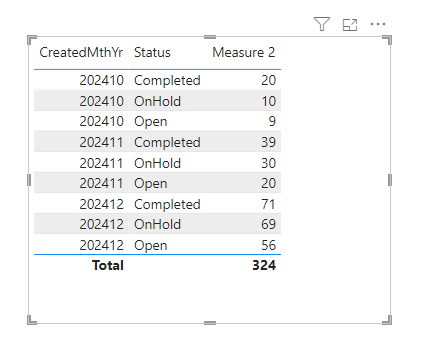This screenshot has height=364, width=433.
Task: Select the value 20 in 202410 Completed row
Action: click(268, 80)
